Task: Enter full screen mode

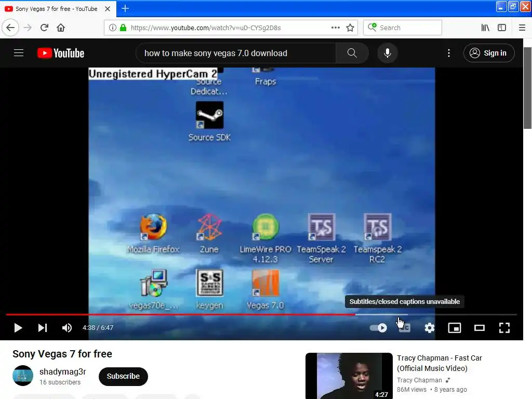Action: click(504, 328)
